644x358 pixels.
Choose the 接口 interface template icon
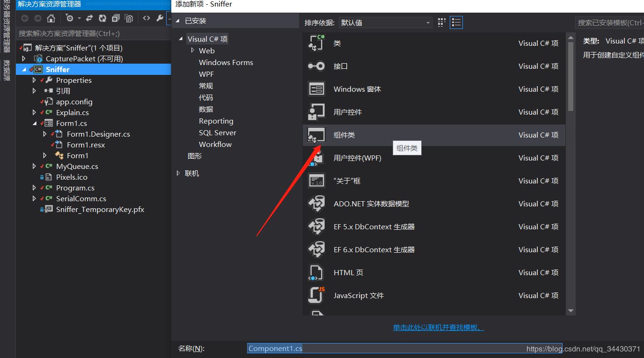click(x=316, y=66)
